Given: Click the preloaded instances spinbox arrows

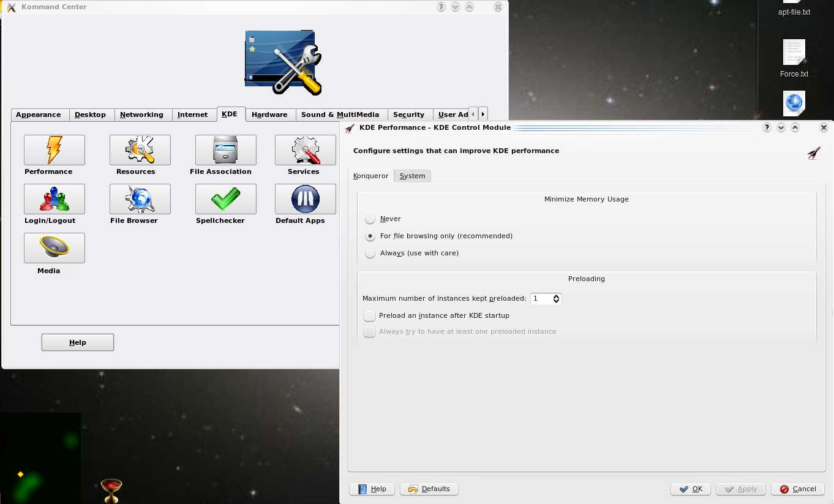Looking at the screenshot, I should click(x=556, y=299).
